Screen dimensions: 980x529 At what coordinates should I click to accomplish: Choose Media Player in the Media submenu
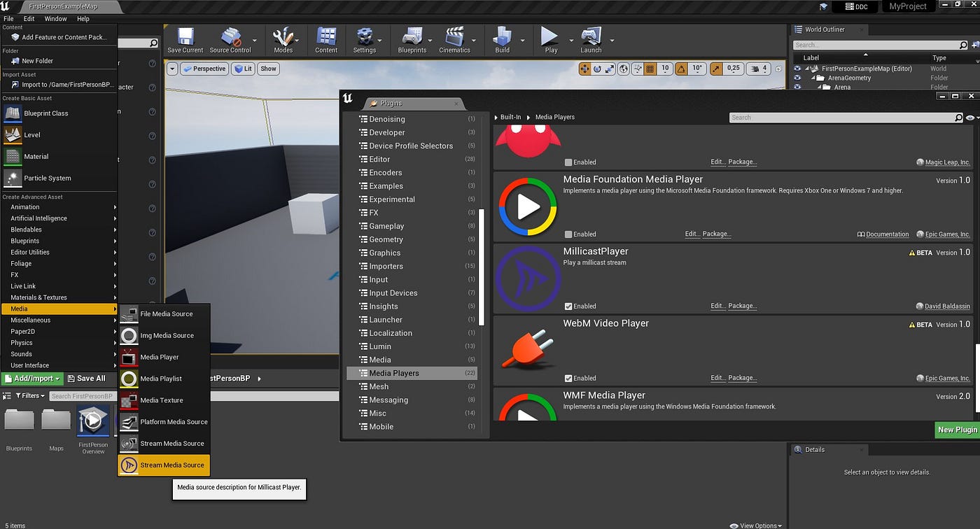[164, 358]
